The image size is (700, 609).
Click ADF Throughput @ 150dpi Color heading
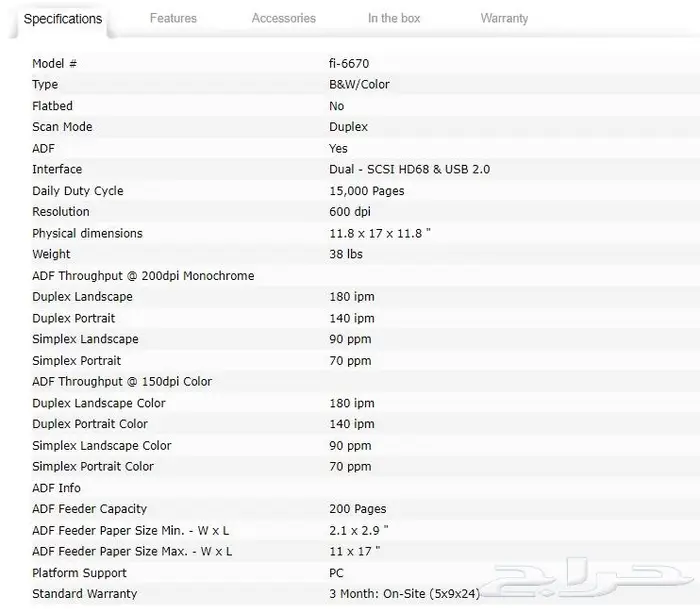[x=122, y=382]
